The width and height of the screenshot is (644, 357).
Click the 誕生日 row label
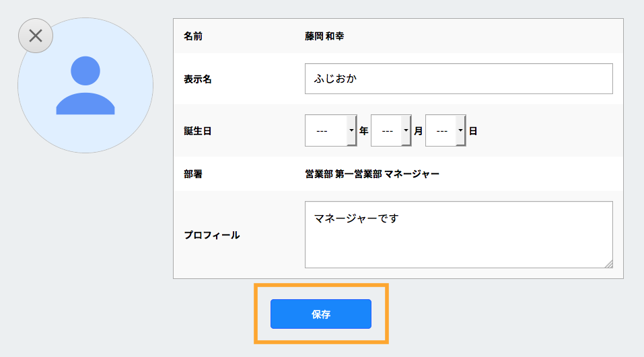click(x=198, y=131)
